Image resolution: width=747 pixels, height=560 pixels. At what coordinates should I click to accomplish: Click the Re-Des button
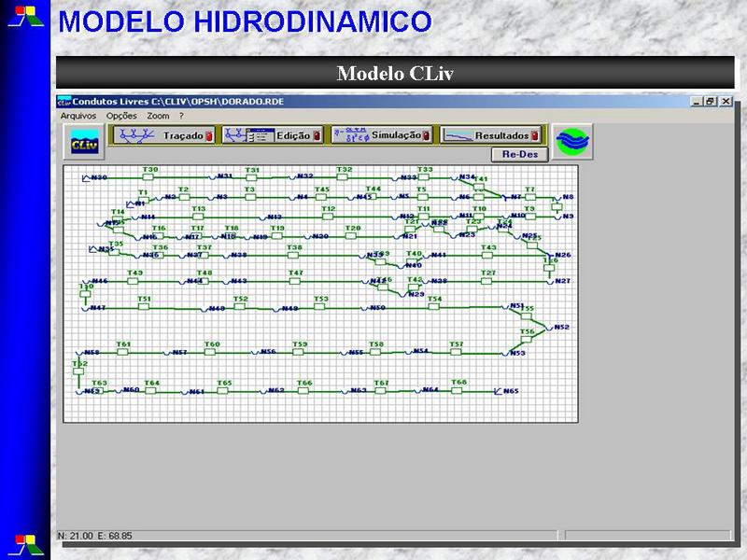pos(520,154)
